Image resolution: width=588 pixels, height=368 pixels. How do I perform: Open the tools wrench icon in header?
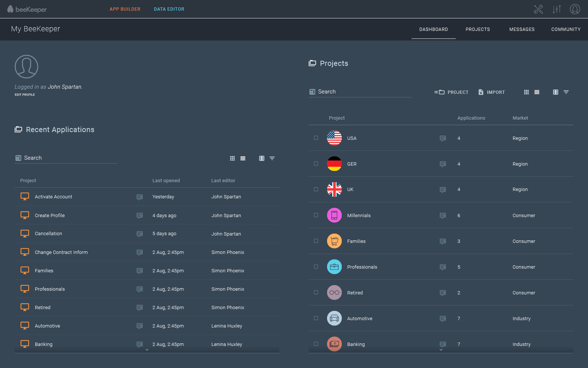[538, 9]
